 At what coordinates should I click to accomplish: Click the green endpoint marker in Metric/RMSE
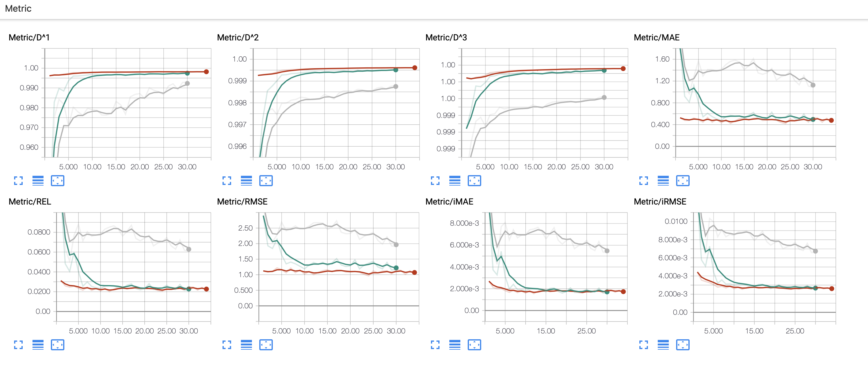(396, 268)
